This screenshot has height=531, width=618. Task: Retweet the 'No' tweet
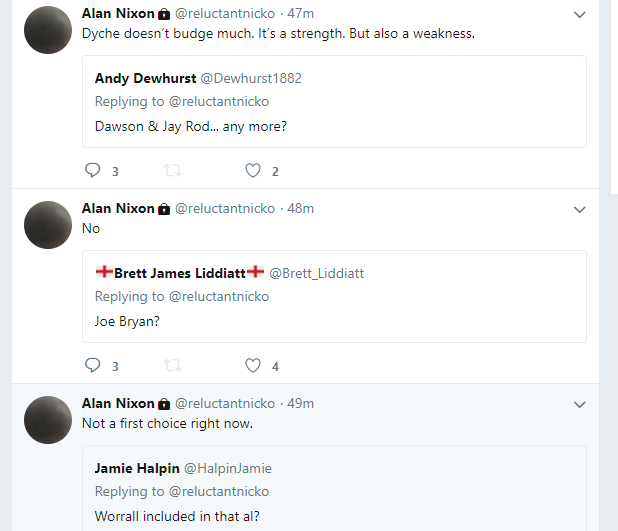coord(173,365)
